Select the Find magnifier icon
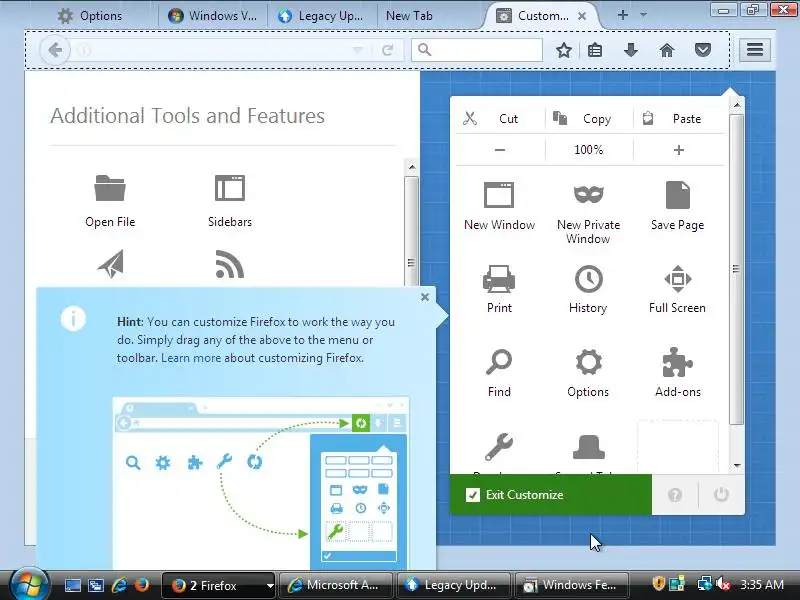800x600 pixels. (x=499, y=362)
